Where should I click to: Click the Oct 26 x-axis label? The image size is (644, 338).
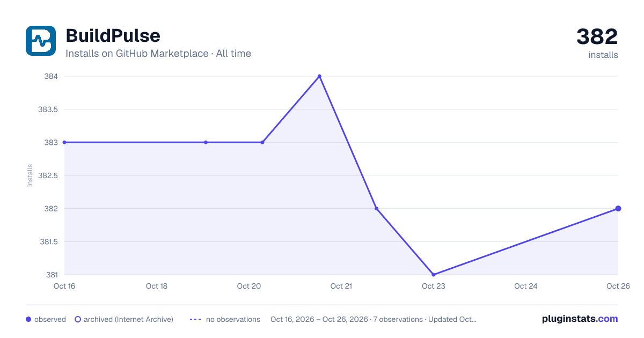coord(618,286)
